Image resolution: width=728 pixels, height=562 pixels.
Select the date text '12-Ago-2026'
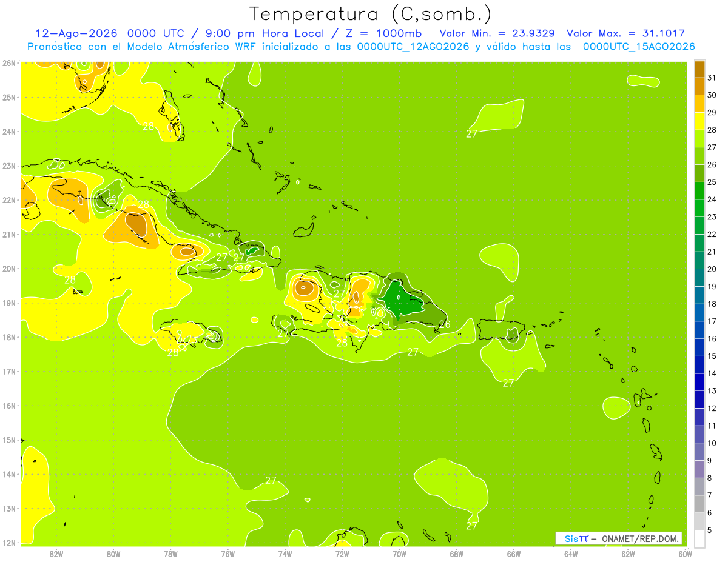click(x=76, y=33)
